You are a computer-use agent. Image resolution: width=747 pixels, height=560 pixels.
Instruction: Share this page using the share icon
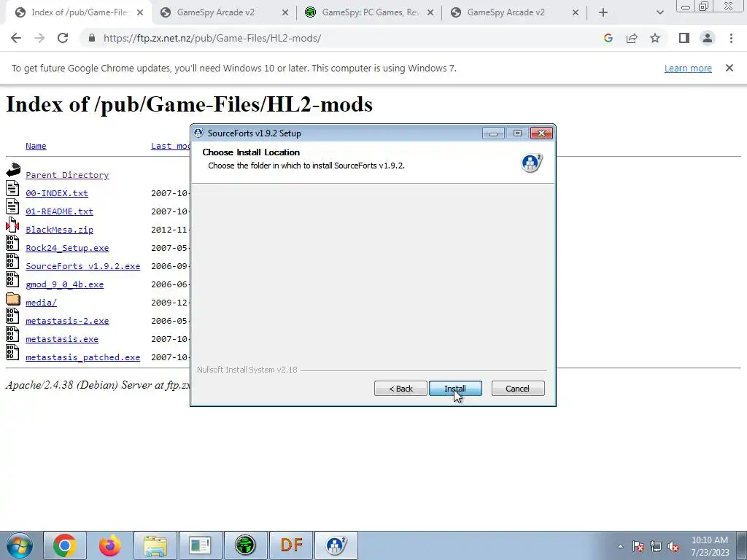click(632, 38)
